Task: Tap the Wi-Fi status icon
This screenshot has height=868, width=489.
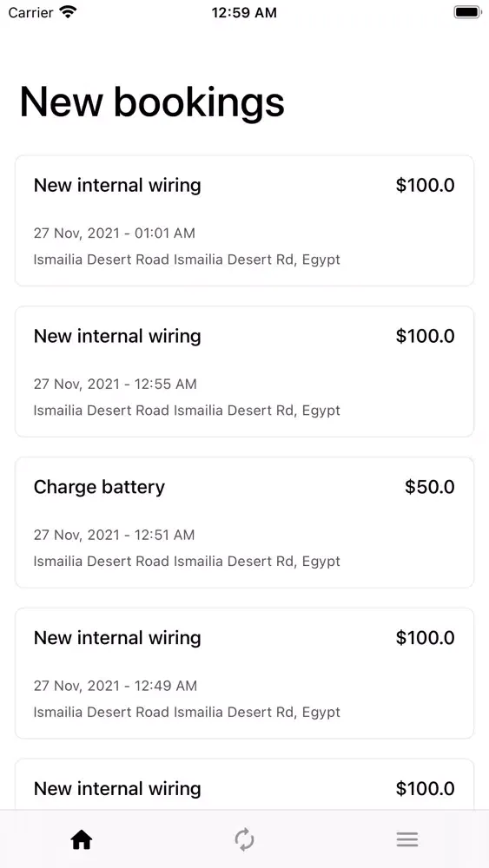Action: (x=68, y=12)
